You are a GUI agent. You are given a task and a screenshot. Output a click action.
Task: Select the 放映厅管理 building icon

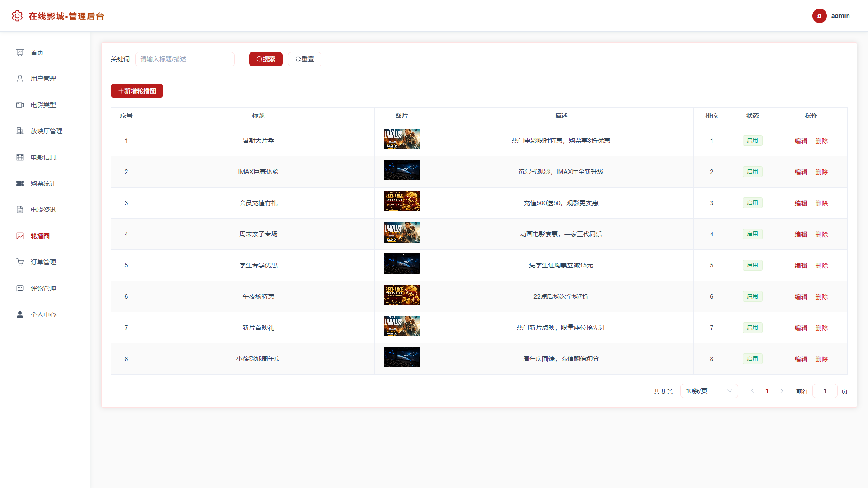coord(20,131)
